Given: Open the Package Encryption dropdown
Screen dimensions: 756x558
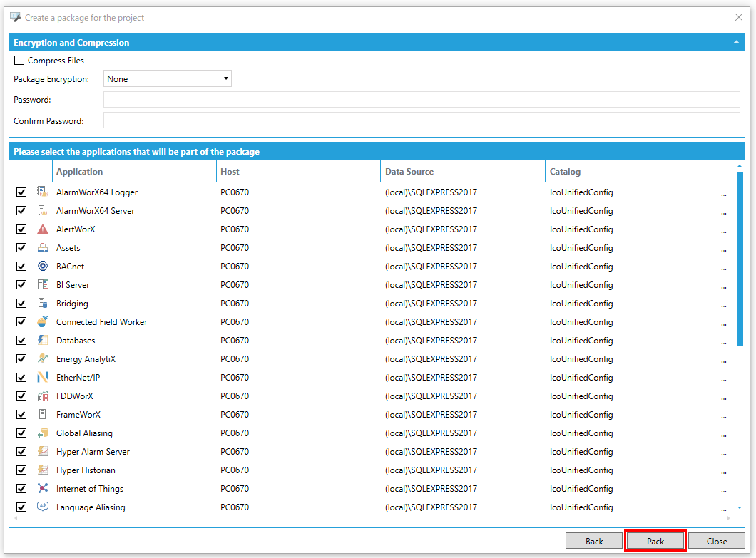Looking at the screenshot, I should tap(168, 79).
